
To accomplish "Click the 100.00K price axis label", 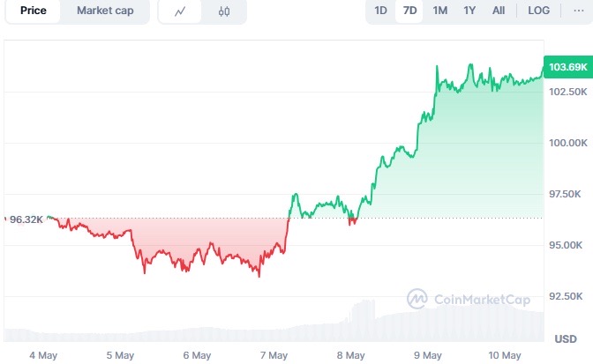I will pos(568,143).
